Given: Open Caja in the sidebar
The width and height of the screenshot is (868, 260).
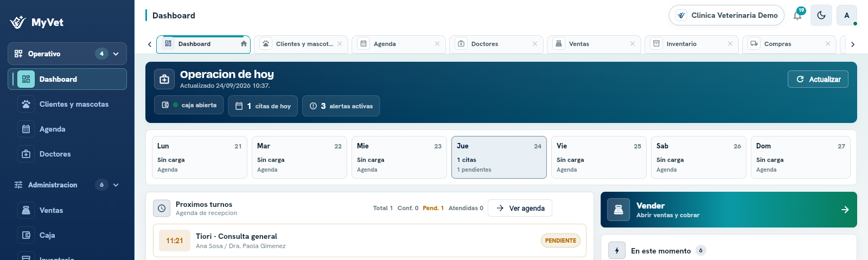Looking at the screenshot, I should (67, 235).
